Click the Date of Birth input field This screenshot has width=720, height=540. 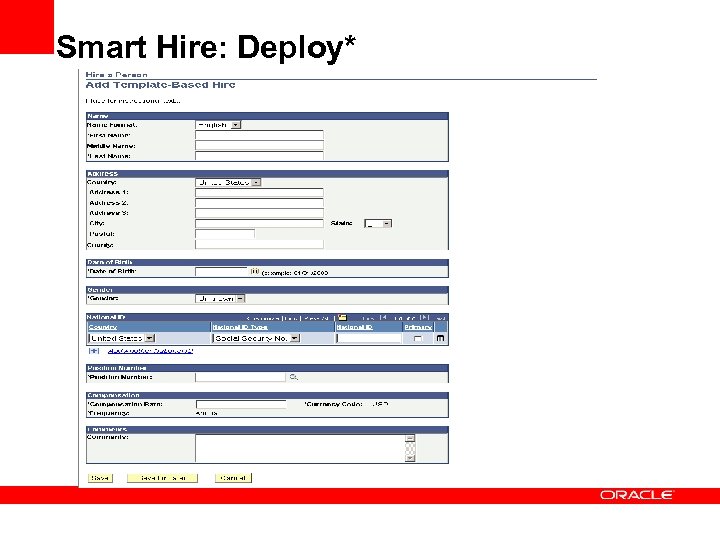click(221, 272)
